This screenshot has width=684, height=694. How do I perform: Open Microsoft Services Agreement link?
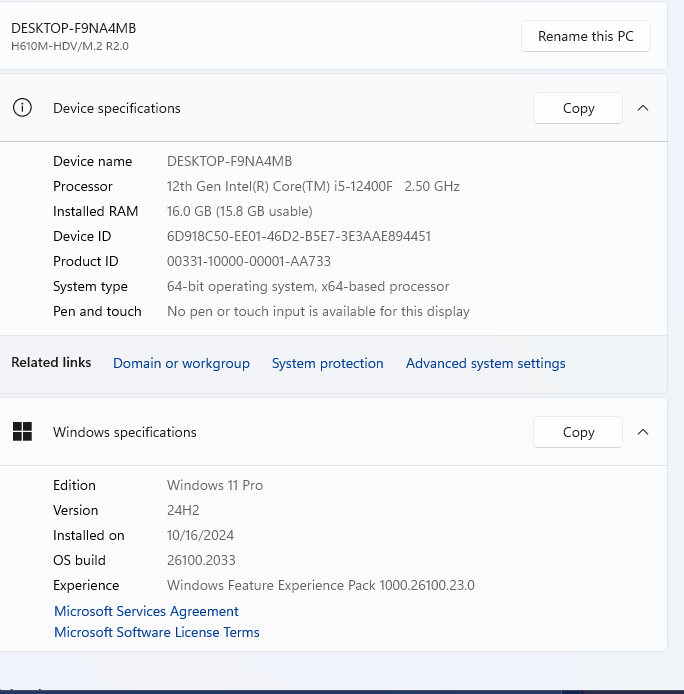click(146, 611)
